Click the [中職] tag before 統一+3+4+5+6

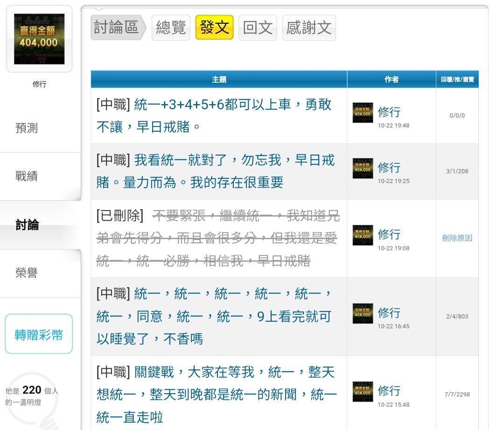113,105
